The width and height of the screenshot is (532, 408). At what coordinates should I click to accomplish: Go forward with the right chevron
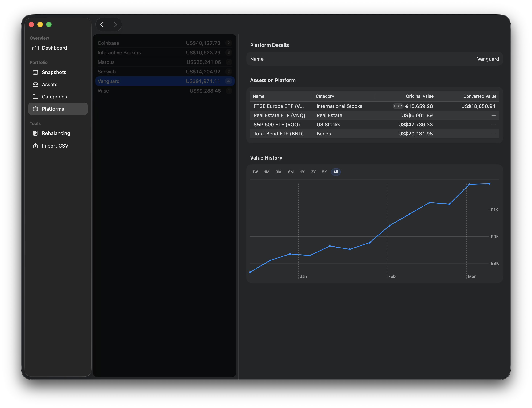(x=115, y=25)
